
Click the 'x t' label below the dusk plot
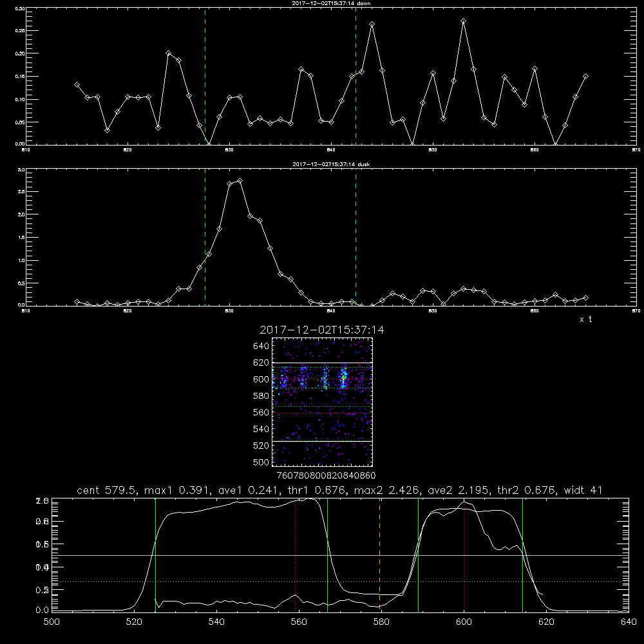[585, 319]
